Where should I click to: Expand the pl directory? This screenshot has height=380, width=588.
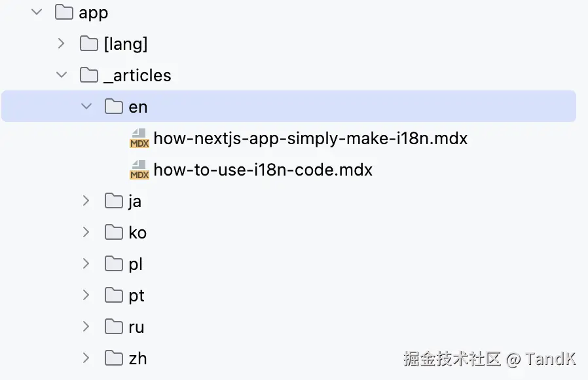pos(86,263)
